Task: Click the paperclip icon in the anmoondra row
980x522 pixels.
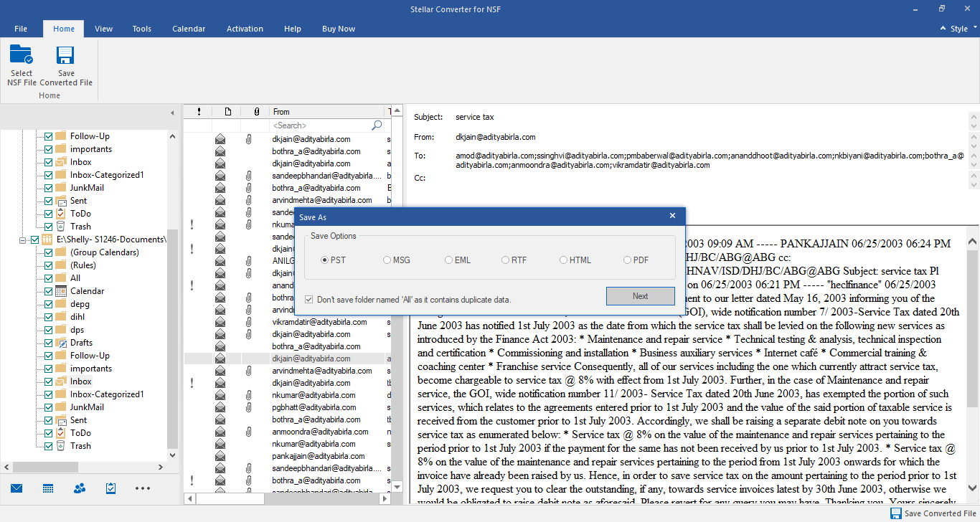Action: (248, 432)
